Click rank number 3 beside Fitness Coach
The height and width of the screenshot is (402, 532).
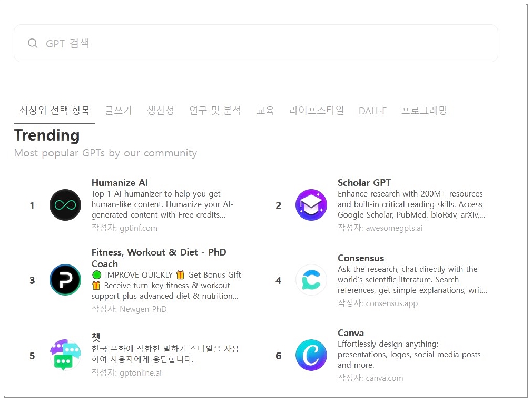pos(32,280)
